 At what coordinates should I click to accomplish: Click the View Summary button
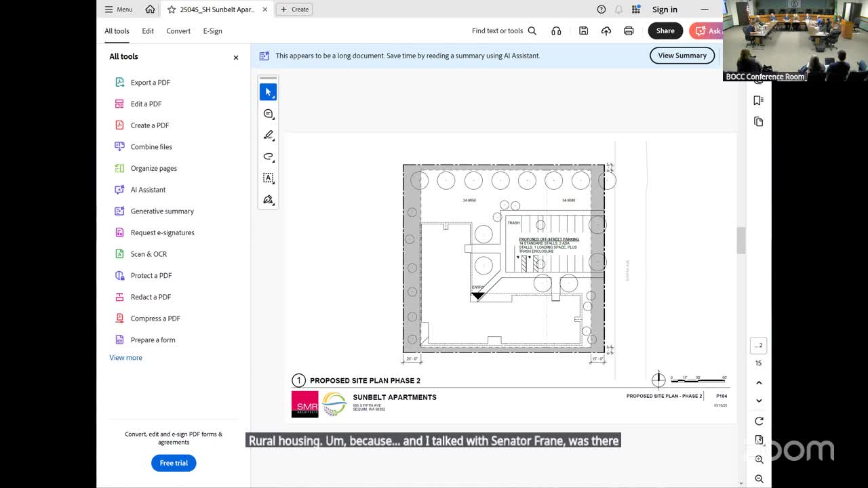[682, 56]
